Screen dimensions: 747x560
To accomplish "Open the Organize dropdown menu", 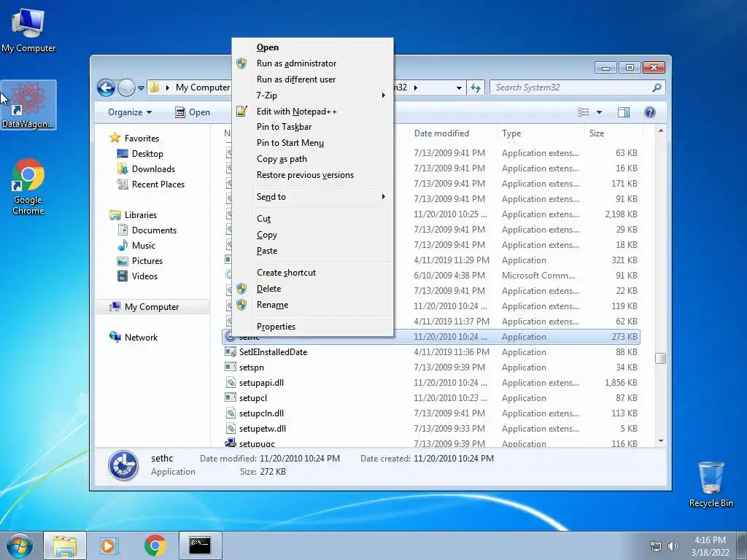I will pyautogui.click(x=130, y=112).
